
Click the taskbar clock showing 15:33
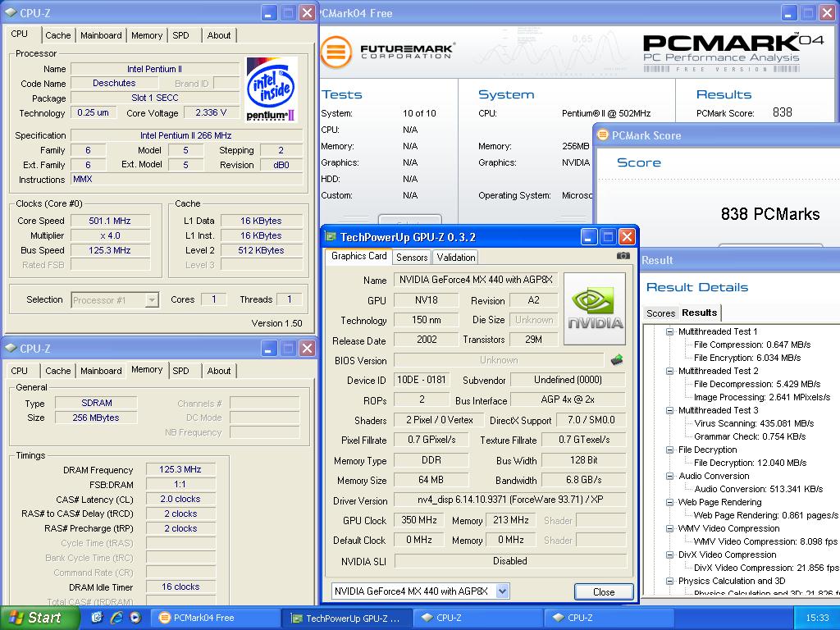(817, 618)
